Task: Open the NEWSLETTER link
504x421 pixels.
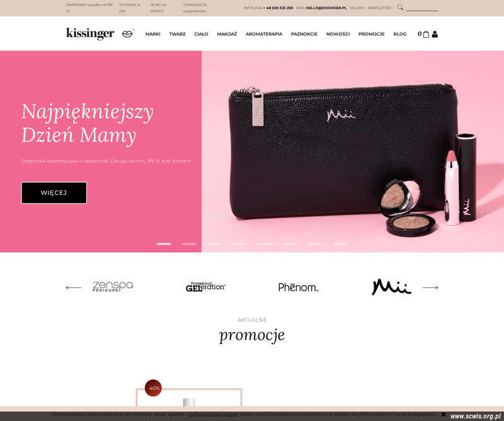Action: coord(379,8)
